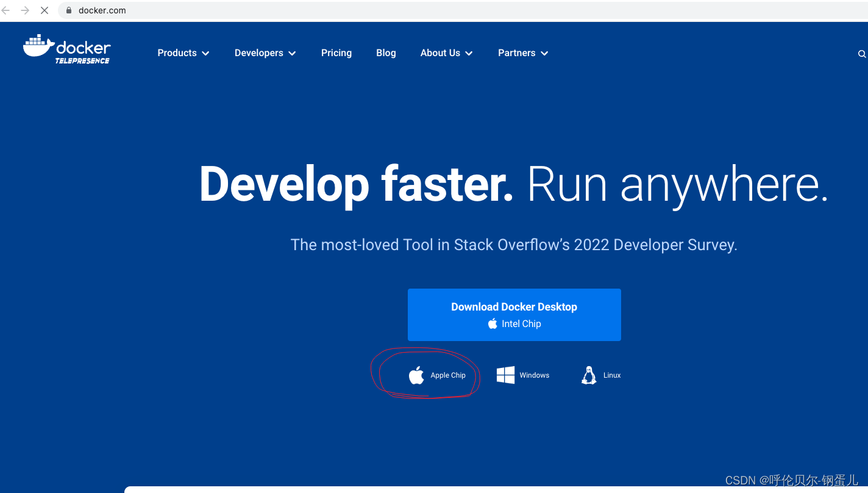Click the browser forward arrow
This screenshot has width=868, height=493.
tap(25, 10)
